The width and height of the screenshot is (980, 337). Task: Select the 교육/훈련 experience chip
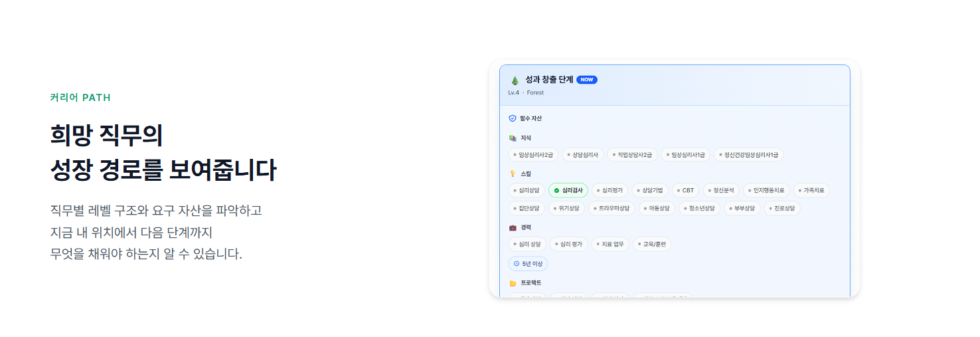[652, 244]
